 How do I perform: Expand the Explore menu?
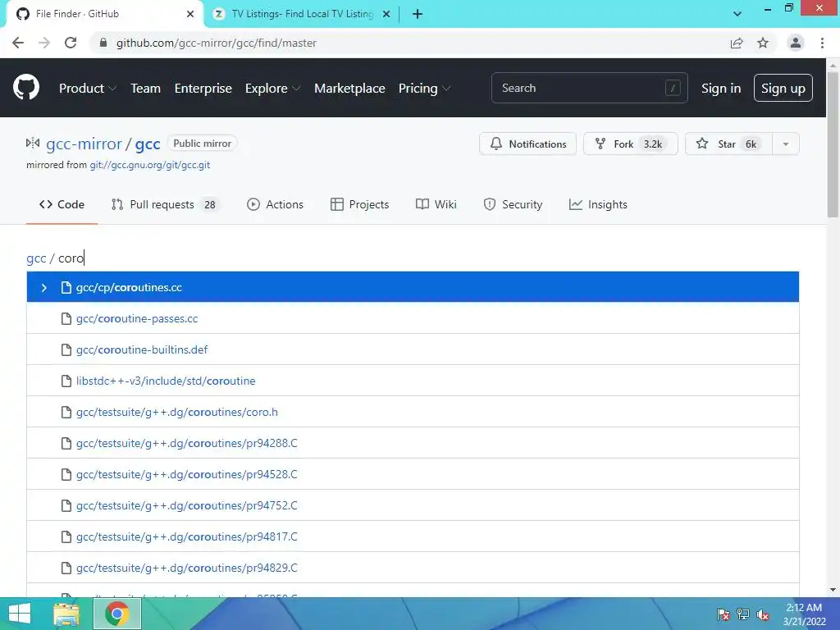click(x=272, y=89)
